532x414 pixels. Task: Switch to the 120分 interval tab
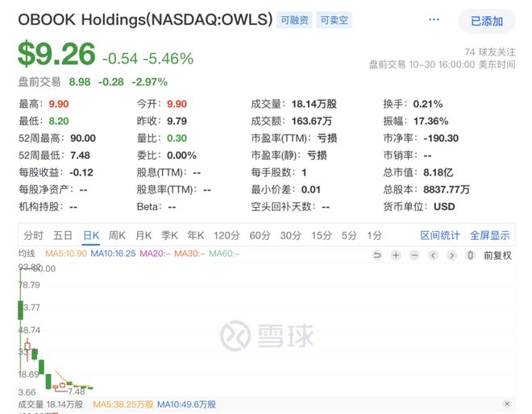click(227, 235)
